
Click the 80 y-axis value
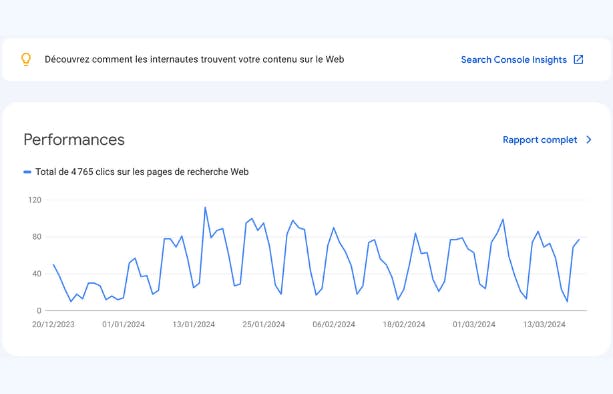[x=37, y=237]
